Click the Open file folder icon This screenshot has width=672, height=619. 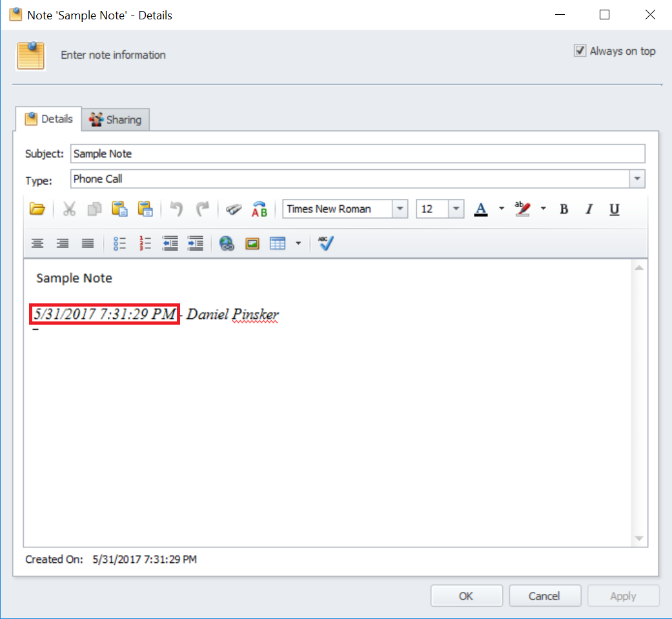click(37, 209)
